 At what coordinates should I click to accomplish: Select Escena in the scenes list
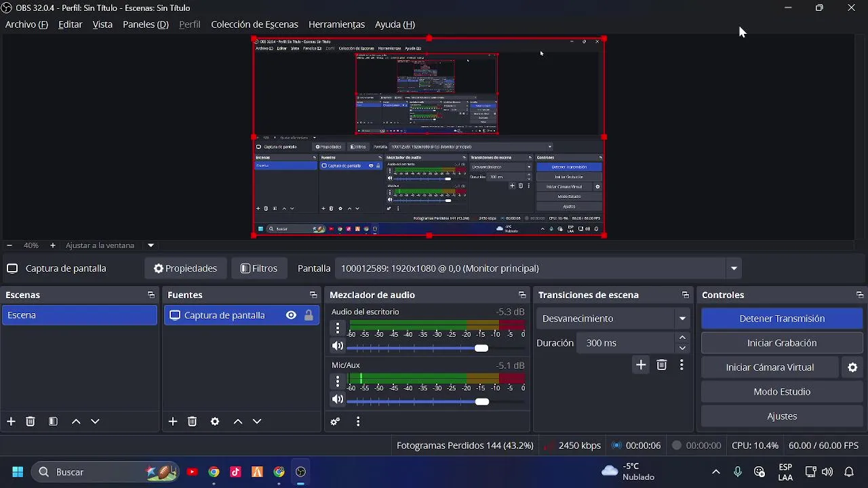point(79,315)
